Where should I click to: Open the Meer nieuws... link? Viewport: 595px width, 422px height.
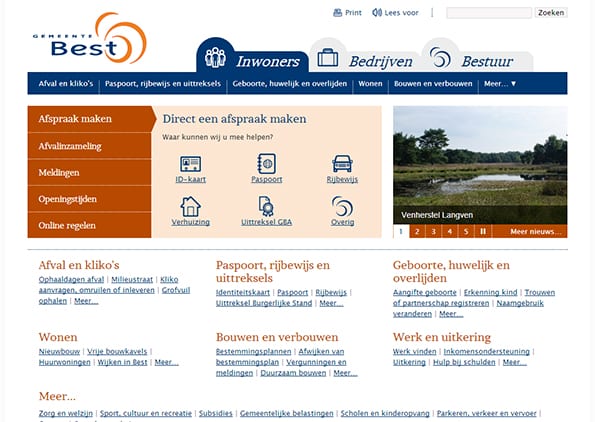click(535, 231)
